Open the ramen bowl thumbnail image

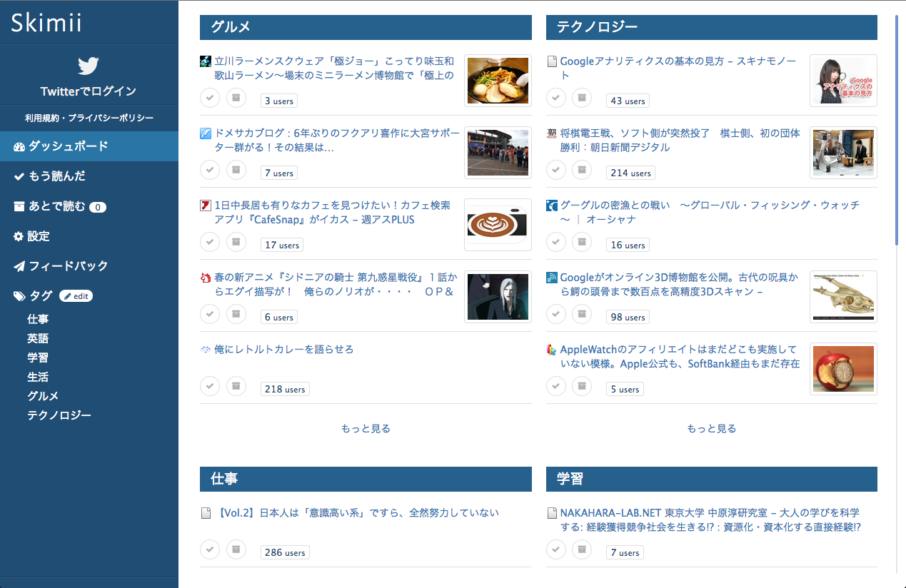[x=498, y=81]
